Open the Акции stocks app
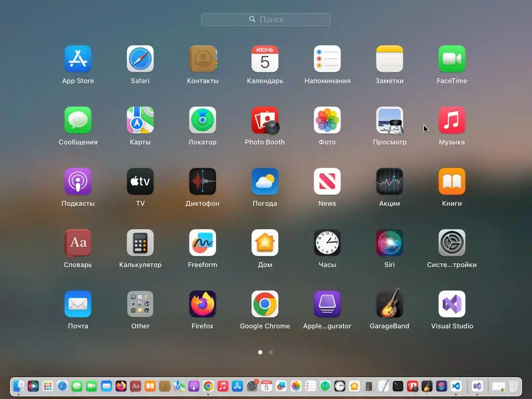This screenshot has width=532, height=399. pyautogui.click(x=390, y=181)
